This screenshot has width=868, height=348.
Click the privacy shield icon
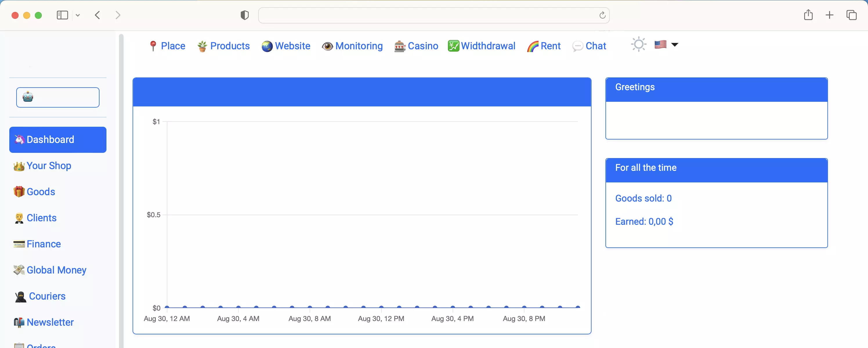[245, 15]
